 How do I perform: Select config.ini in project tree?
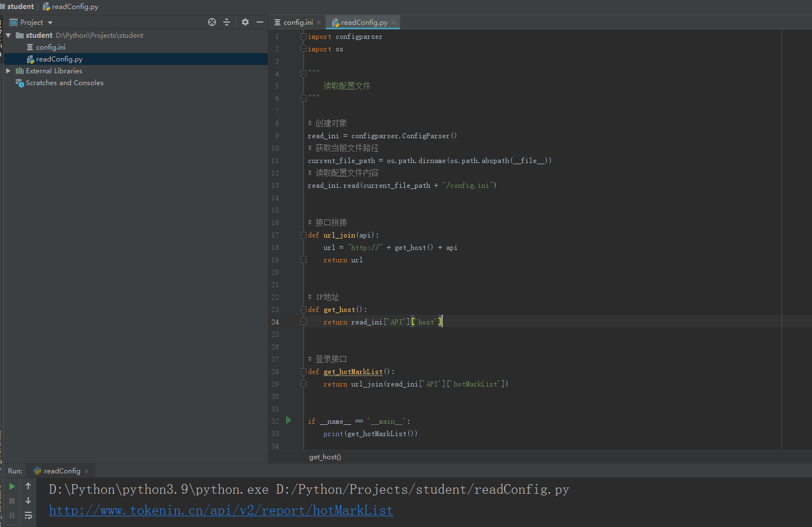(51, 47)
